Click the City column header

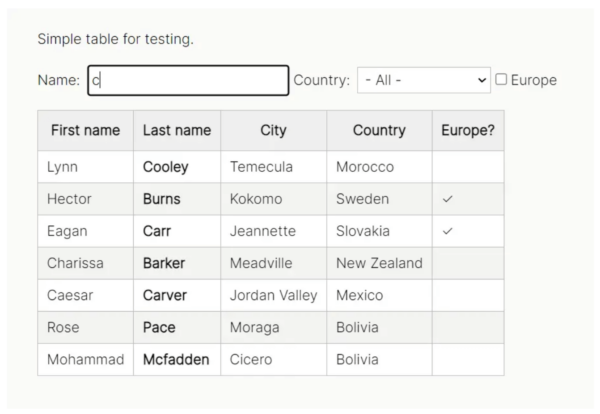point(273,130)
